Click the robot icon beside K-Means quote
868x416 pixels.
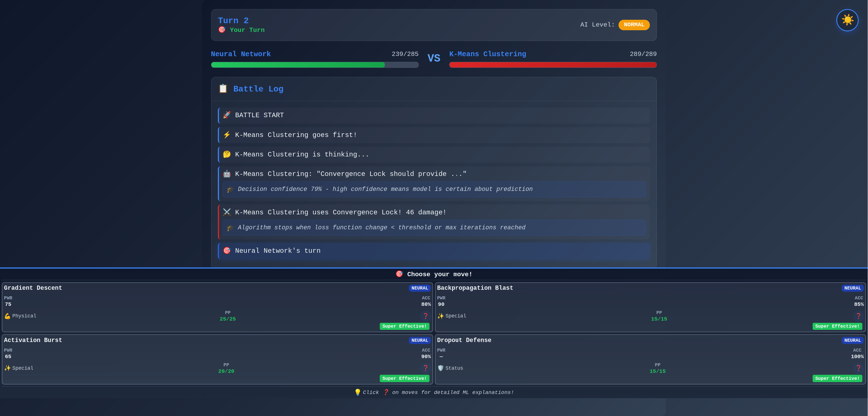click(227, 174)
